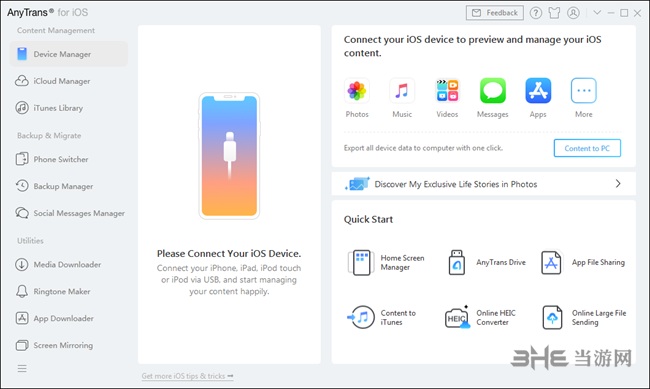Open Discover My Exclusive Life Stories banner
The image size is (650, 389).
[x=483, y=184]
